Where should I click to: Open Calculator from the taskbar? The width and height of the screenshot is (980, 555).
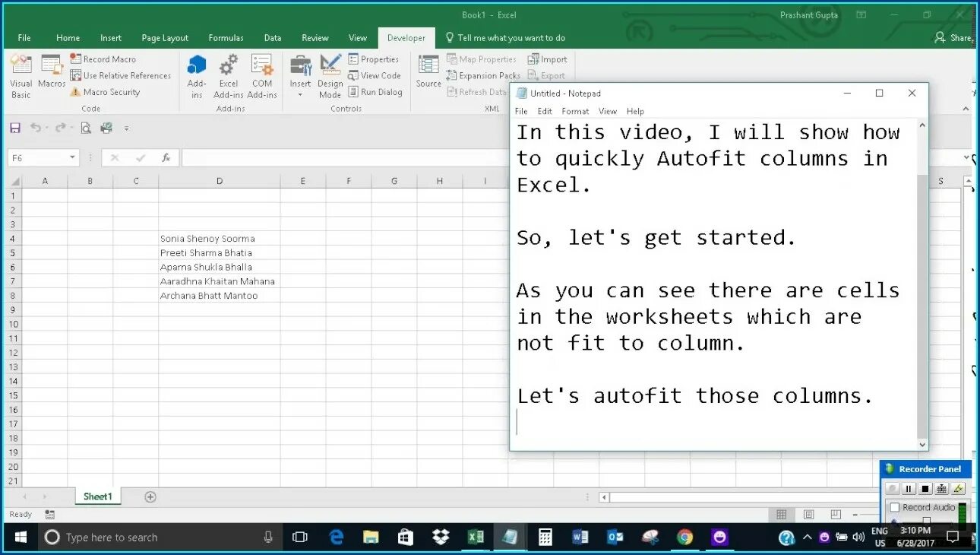pos(545,538)
